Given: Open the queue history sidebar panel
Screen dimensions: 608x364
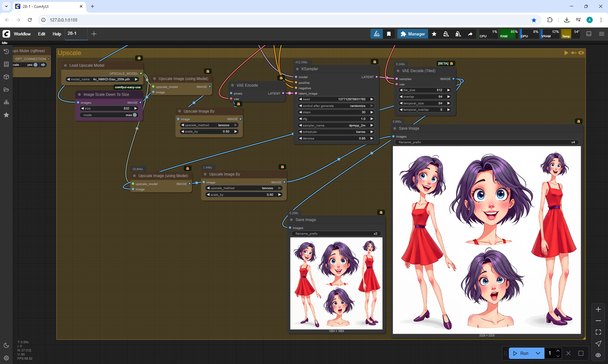Looking at the screenshot, I should pos(6,52).
